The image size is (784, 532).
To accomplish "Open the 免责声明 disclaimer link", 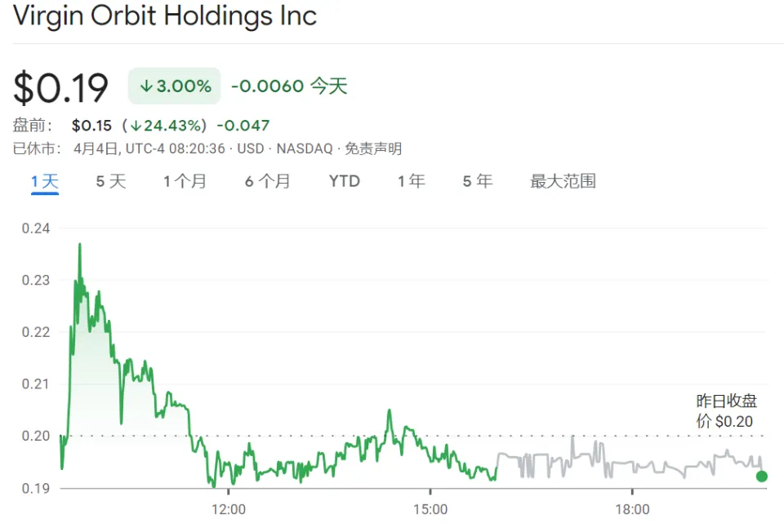I will (x=373, y=149).
